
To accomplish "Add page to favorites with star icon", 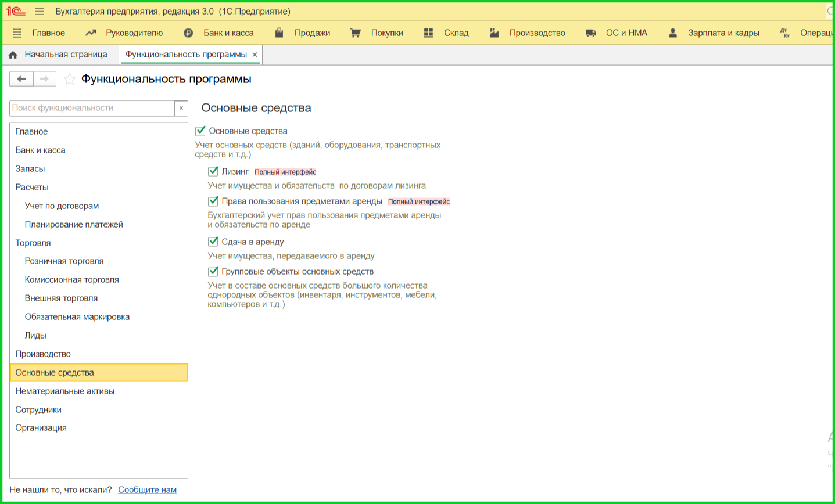I will (70, 79).
